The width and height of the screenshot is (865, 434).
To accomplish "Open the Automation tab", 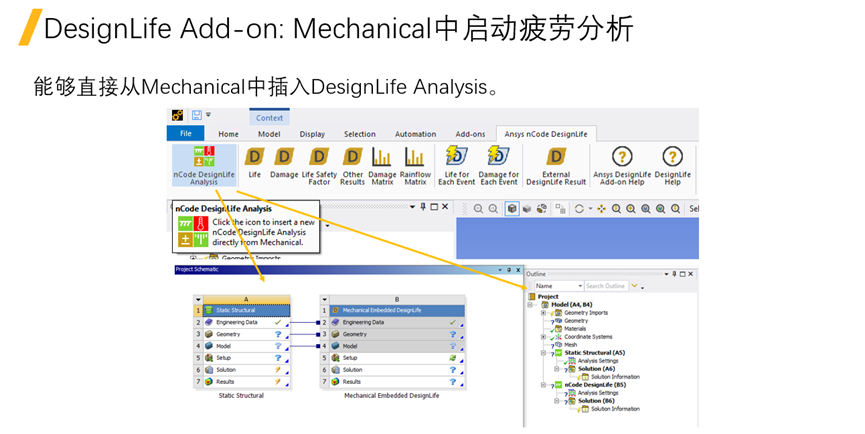I will tap(415, 134).
